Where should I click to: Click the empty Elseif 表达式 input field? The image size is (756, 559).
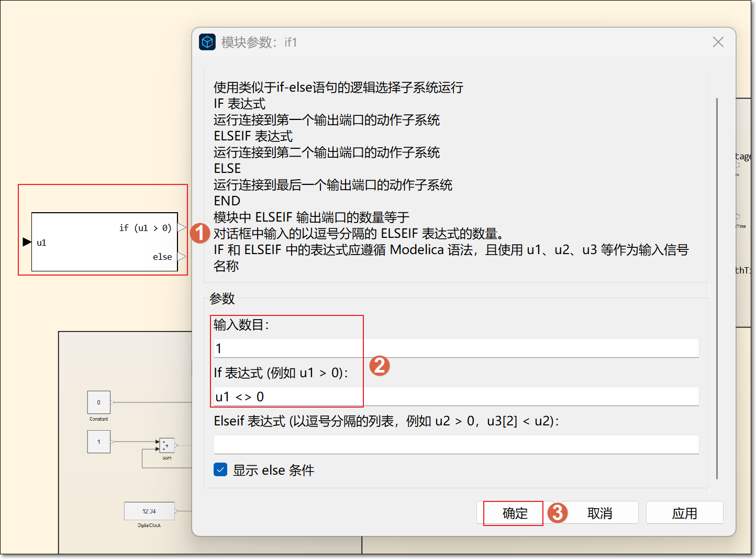(x=455, y=444)
